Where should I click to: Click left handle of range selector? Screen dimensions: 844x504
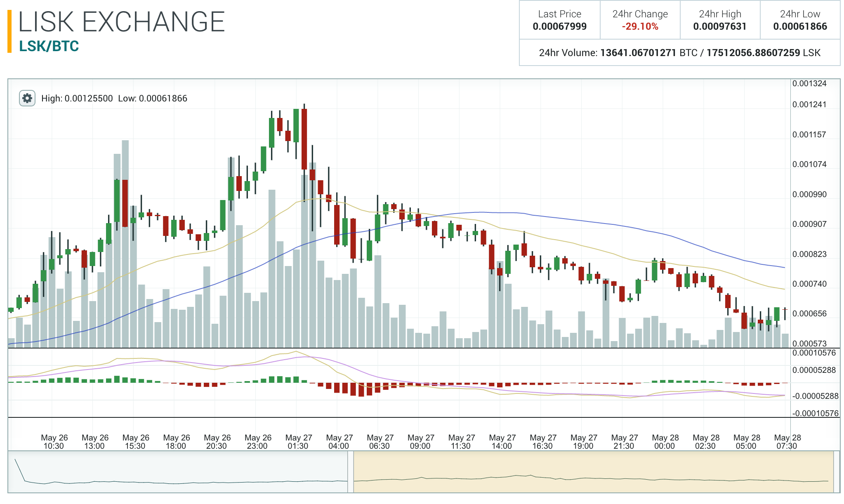351,472
